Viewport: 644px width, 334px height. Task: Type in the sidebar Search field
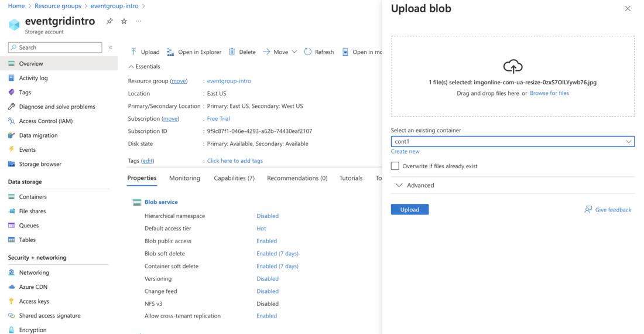pos(59,47)
